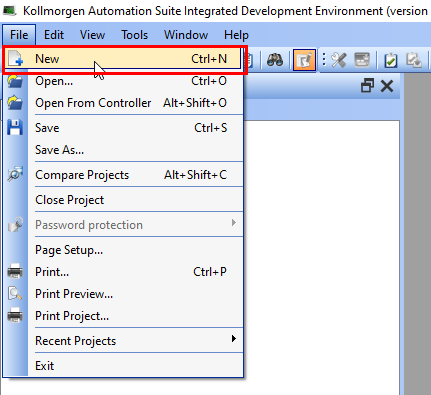Click the wrench and screwdriver tools icon
Screen dimensions: 431x395
pos(339,60)
